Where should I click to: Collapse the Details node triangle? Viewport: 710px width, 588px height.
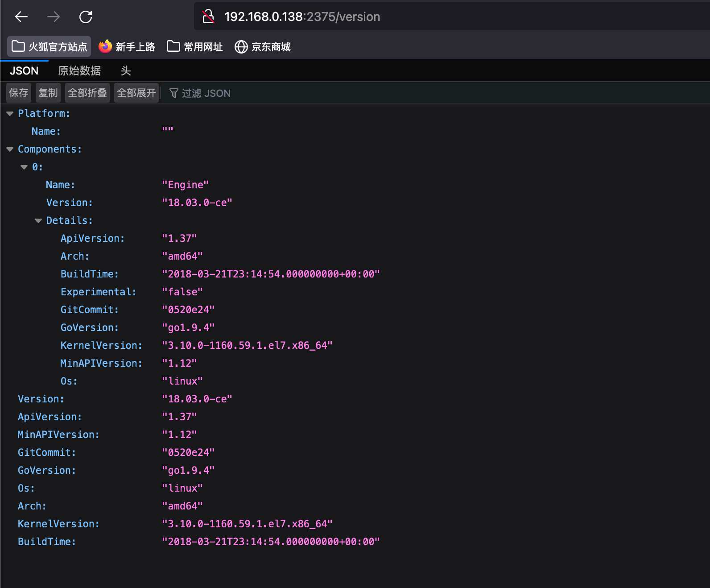[38, 221]
